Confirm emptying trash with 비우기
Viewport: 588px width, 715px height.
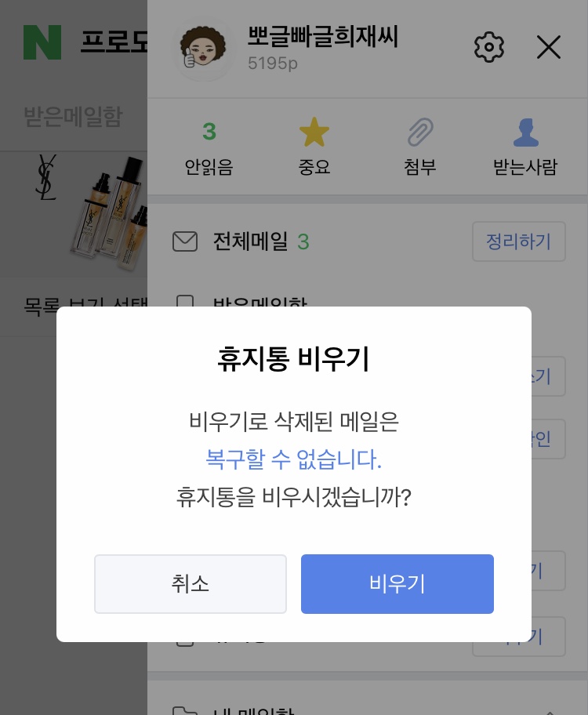pos(397,584)
